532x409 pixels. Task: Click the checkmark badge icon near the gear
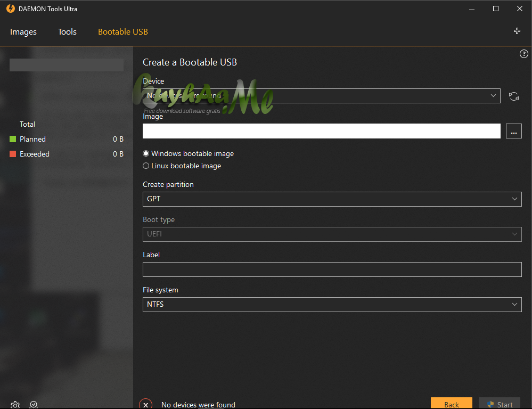coord(34,405)
